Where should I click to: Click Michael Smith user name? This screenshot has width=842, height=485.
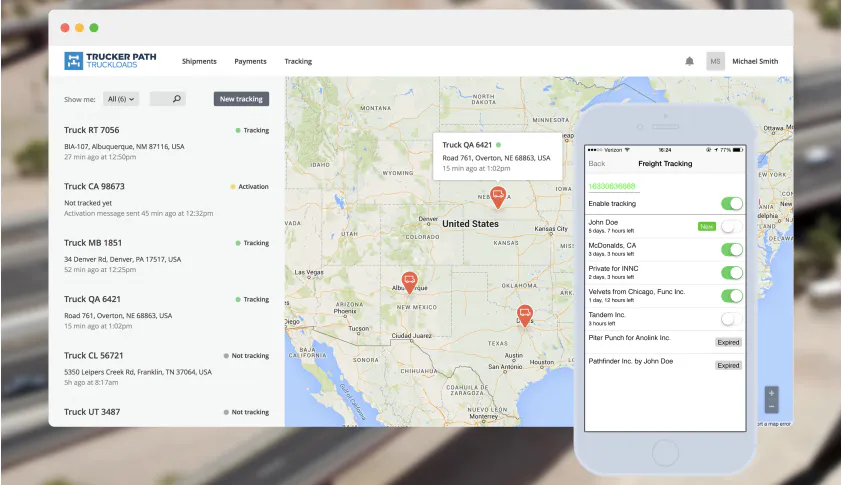755,61
